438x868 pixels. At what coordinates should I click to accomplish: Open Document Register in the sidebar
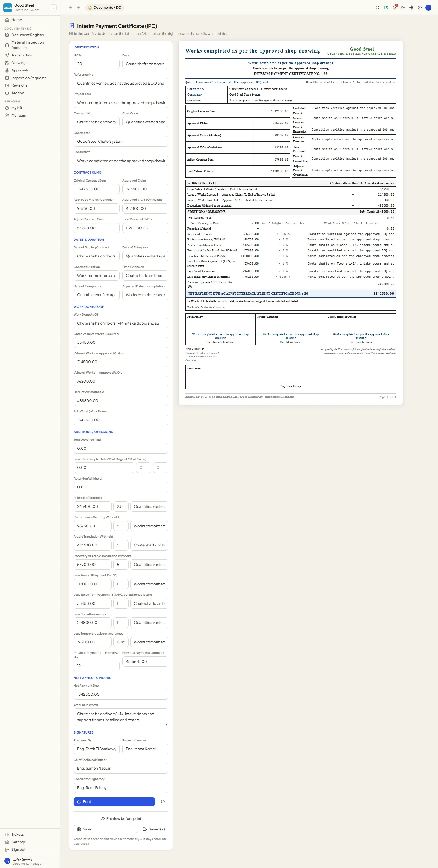tap(30, 35)
